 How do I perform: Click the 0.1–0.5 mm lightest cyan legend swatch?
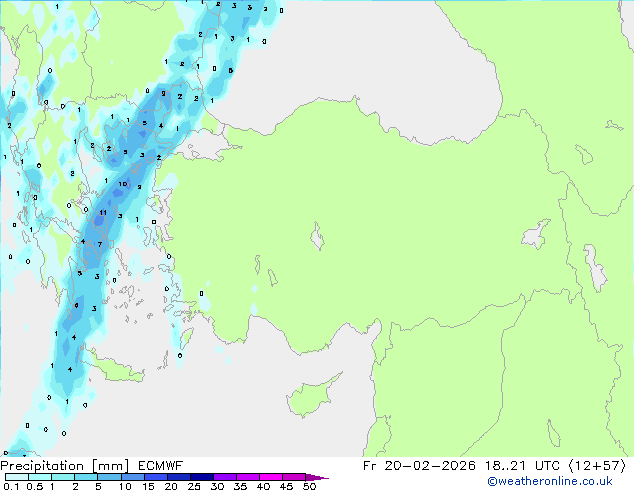coord(17,477)
